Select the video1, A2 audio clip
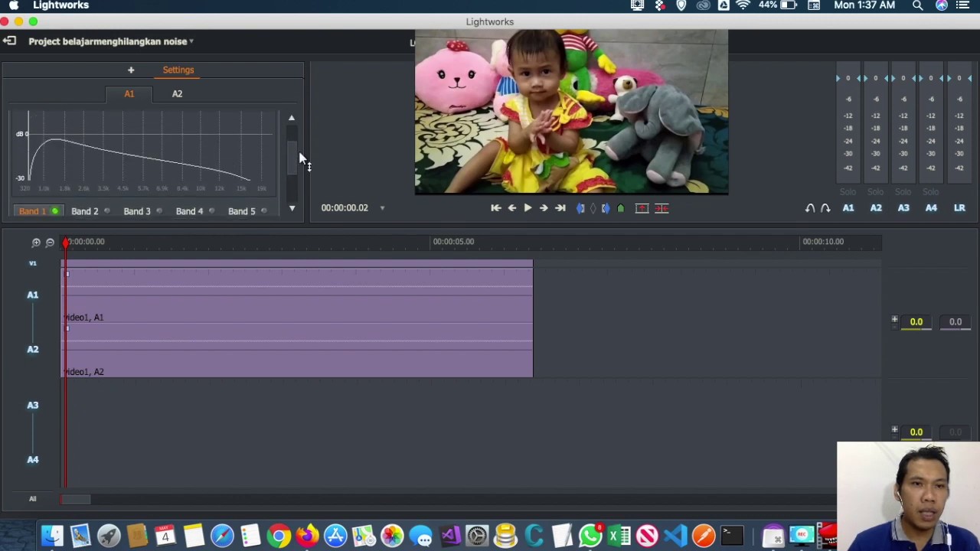 pos(297,350)
